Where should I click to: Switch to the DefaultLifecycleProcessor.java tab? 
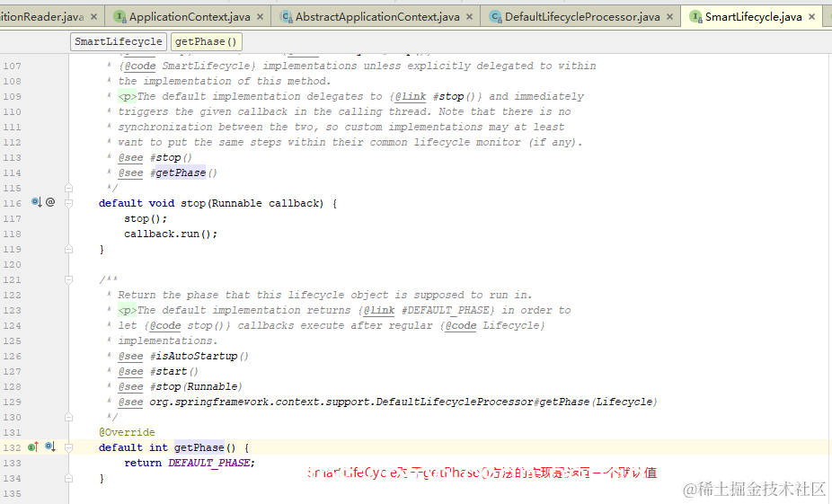(581, 17)
